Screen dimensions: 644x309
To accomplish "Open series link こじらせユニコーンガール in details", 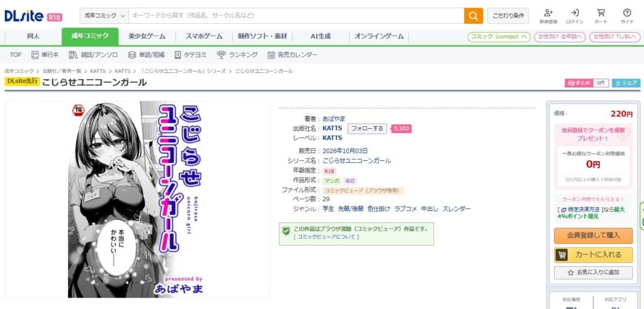I will coord(357,160).
